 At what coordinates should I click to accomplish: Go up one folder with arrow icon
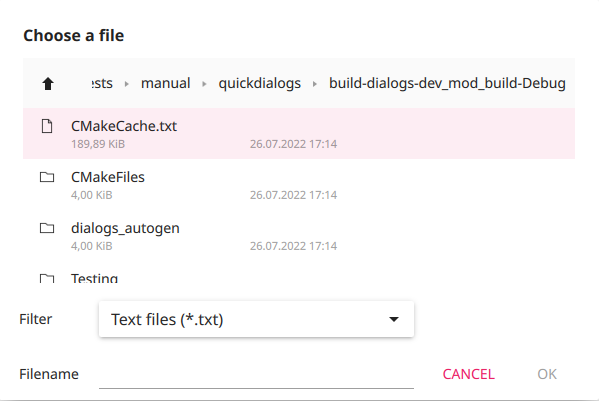coord(48,83)
